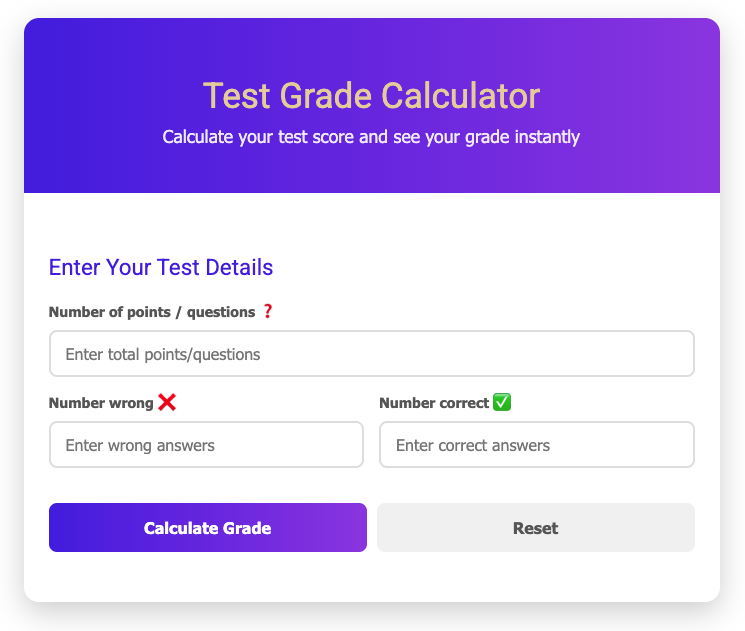
Task: Click the red X icon beside Number wrong
Action: pos(167,403)
